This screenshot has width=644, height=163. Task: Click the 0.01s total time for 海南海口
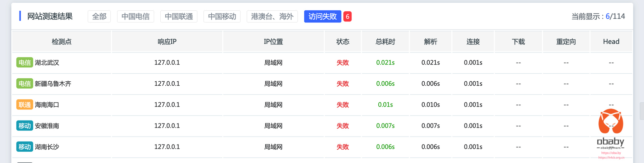(x=385, y=105)
